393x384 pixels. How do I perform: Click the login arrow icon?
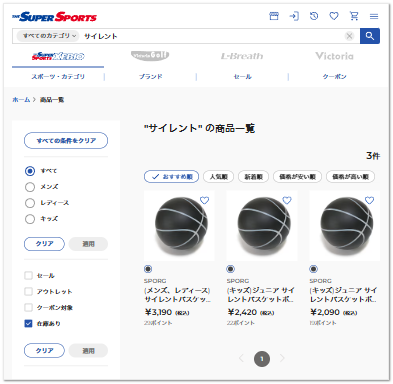click(x=294, y=16)
